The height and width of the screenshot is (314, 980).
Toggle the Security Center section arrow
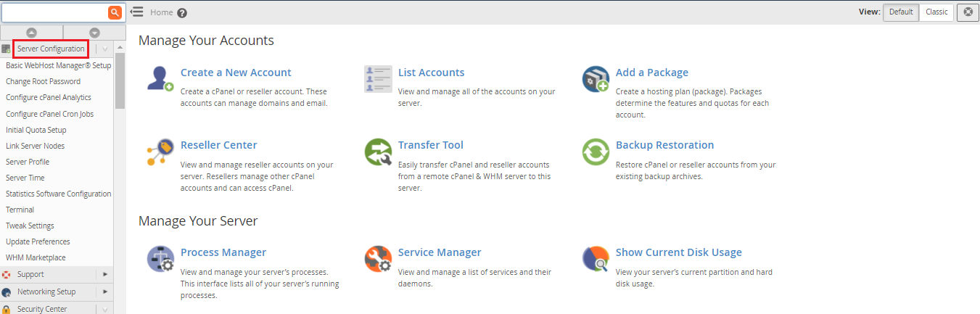[x=105, y=309]
